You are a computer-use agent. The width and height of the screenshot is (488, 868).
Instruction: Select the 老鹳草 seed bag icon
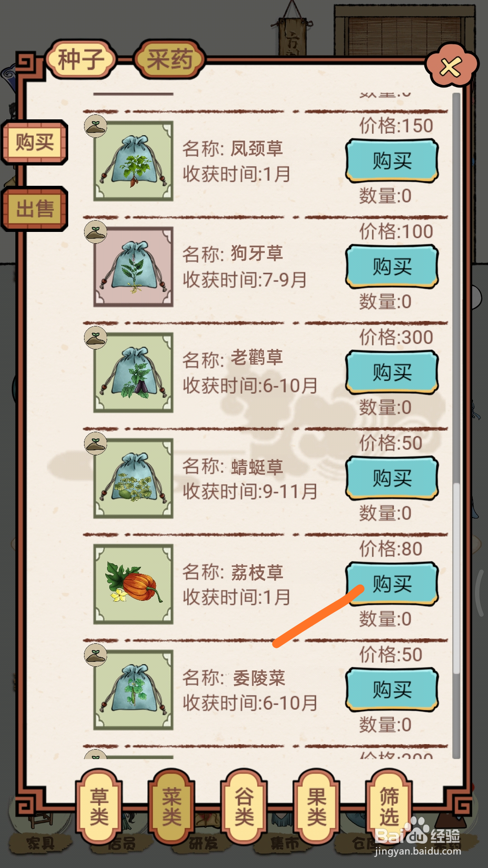[x=133, y=373]
